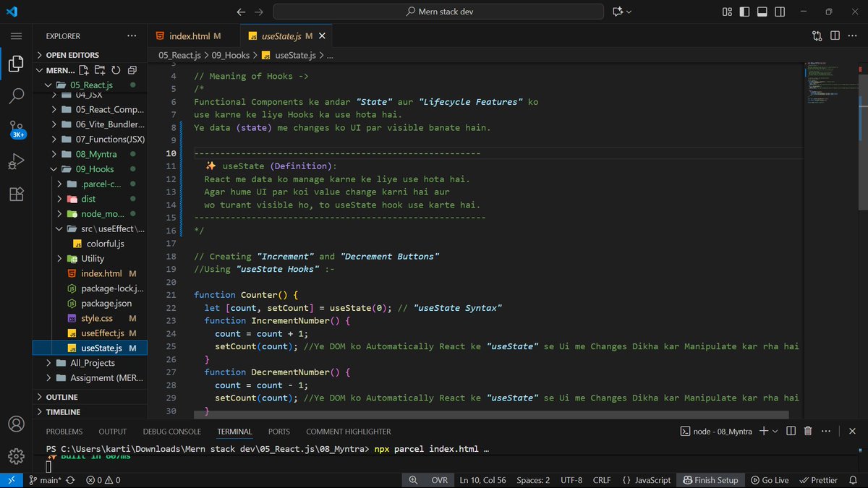Collapse the 05_React.js folder
Viewport: 868px width, 488px height.
point(90,85)
